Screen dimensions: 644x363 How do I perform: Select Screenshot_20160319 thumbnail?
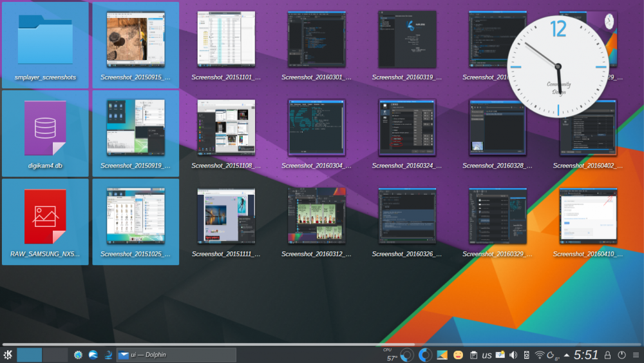pos(407,39)
